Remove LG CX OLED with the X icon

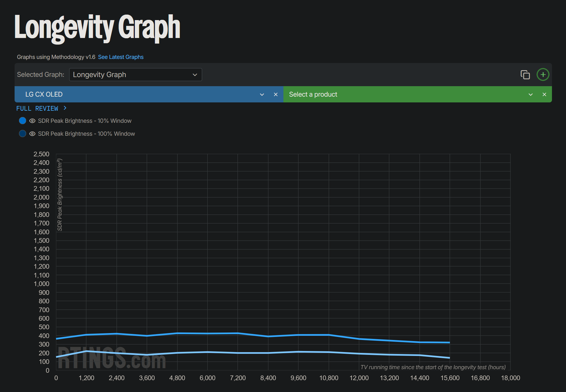(x=275, y=94)
